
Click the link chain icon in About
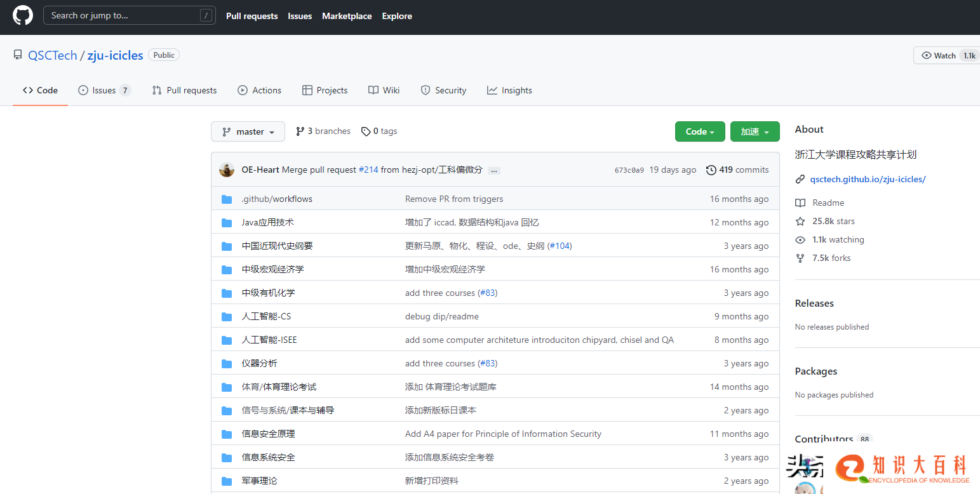click(800, 180)
